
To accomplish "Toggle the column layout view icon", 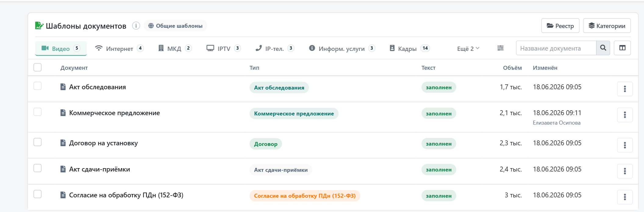I will [622, 48].
